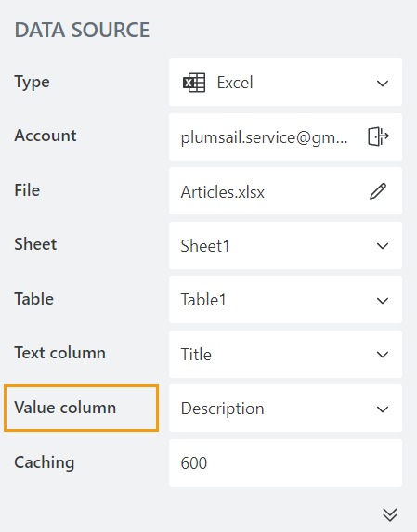The width and height of the screenshot is (417, 532).
Task: Click the Sheet1 value text
Action: pyautogui.click(x=205, y=246)
